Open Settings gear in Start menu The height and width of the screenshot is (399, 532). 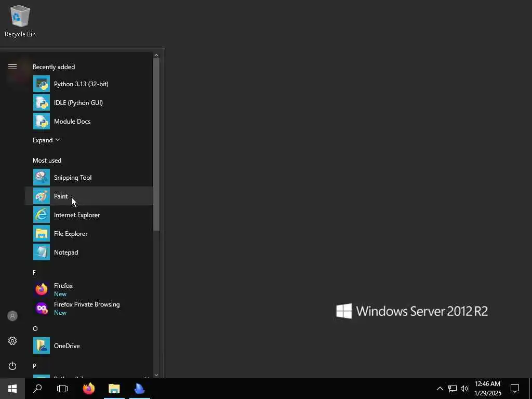(x=12, y=341)
